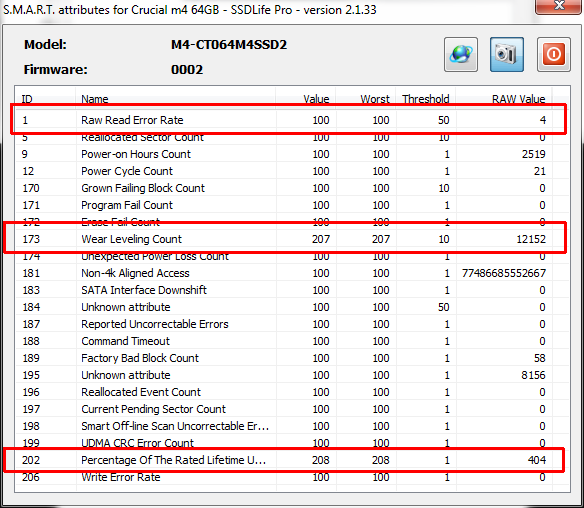
Task: Select the Unknown attribute row with ID 184
Action: click(x=292, y=307)
